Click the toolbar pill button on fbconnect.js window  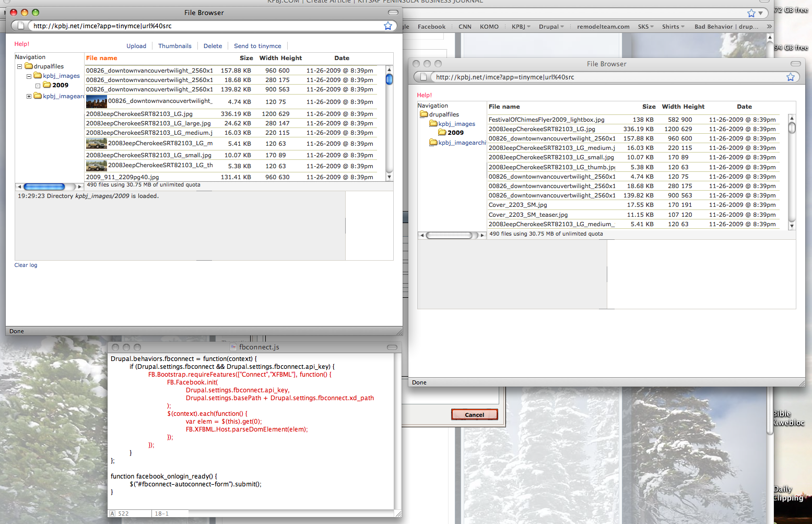point(392,347)
